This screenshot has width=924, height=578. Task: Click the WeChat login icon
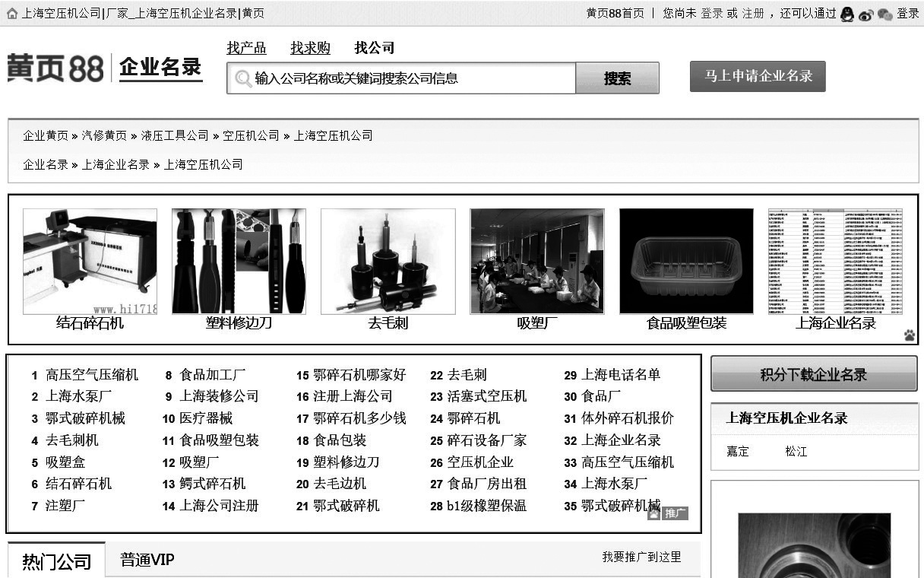884,14
